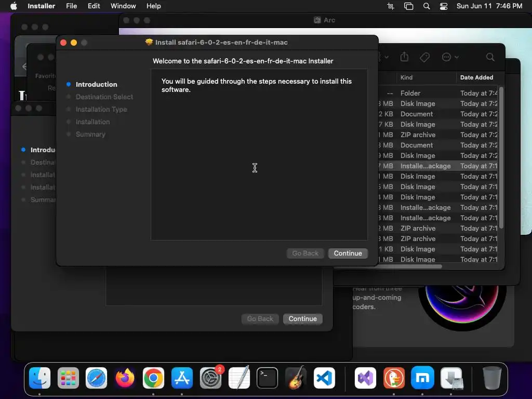Click Go Back in the safari installer window
Viewport: 532px width, 399px height.
(305, 253)
